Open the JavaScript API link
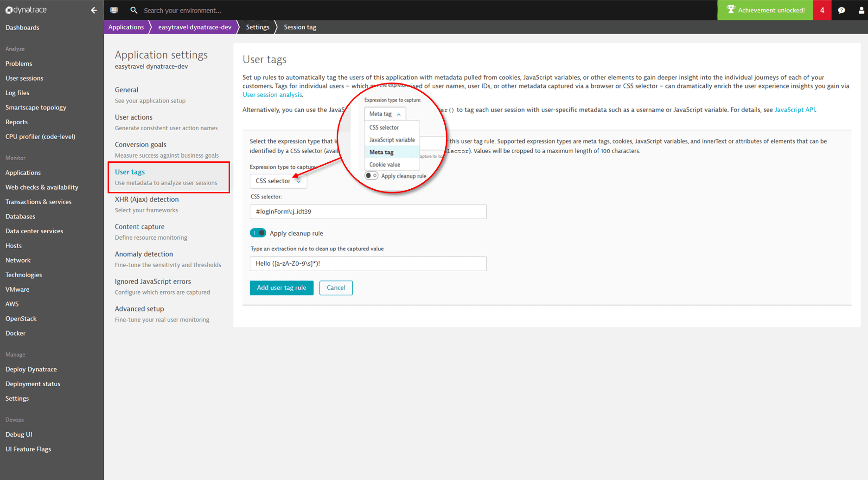 pyautogui.click(x=795, y=110)
